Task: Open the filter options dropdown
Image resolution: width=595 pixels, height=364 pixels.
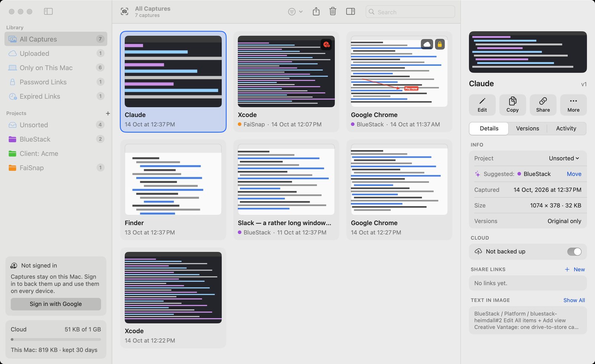Action: 295,12
